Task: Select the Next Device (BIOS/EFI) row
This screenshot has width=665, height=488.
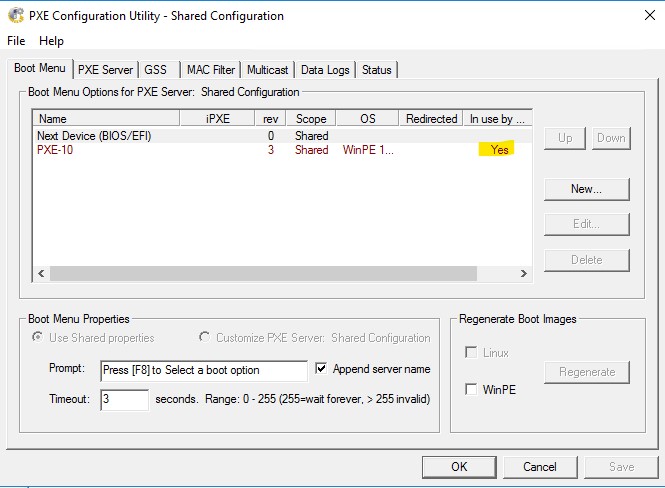Action: [x=94, y=136]
